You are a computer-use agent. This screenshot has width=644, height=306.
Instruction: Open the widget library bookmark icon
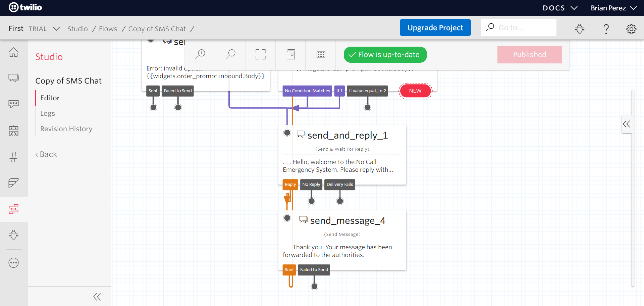pos(291,54)
